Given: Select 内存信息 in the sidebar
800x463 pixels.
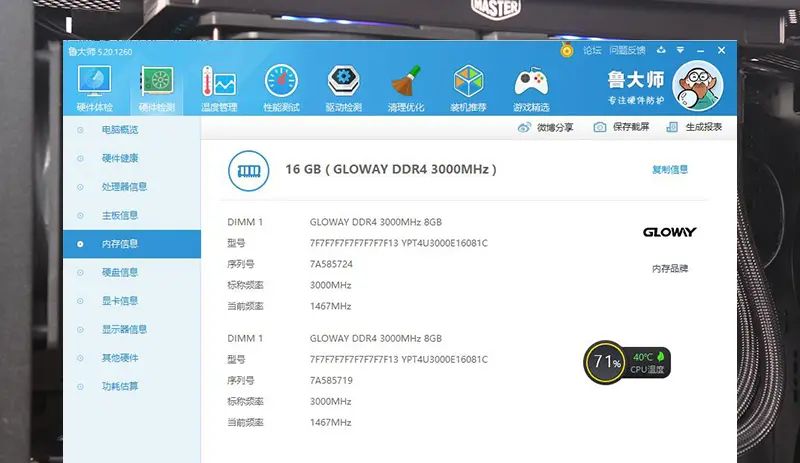Looking at the screenshot, I should pos(132,244).
